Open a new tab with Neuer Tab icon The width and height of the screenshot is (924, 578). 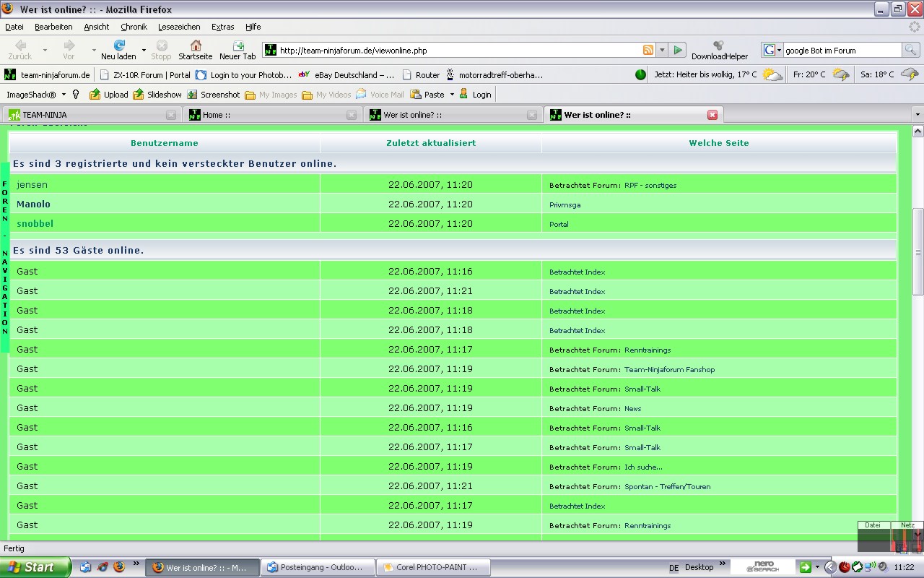[237, 46]
